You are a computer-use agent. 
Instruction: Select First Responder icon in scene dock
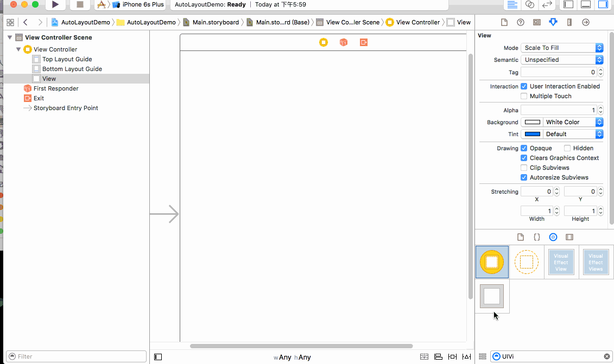(344, 42)
